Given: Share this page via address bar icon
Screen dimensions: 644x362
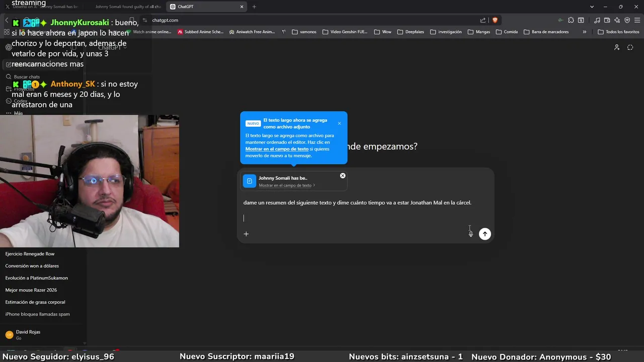Looking at the screenshot, I should tap(483, 20).
